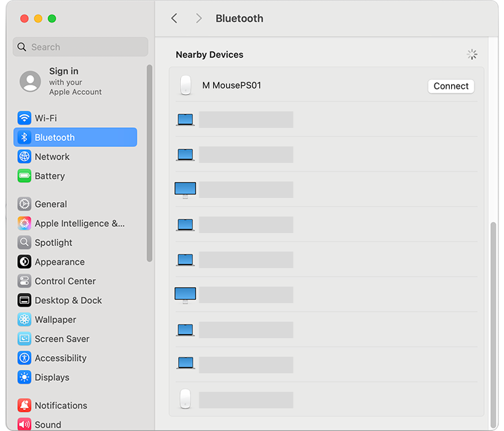The image size is (504, 431).
Task: Click the Desktop & Dock icon
Action: pyautogui.click(x=25, y=300)
